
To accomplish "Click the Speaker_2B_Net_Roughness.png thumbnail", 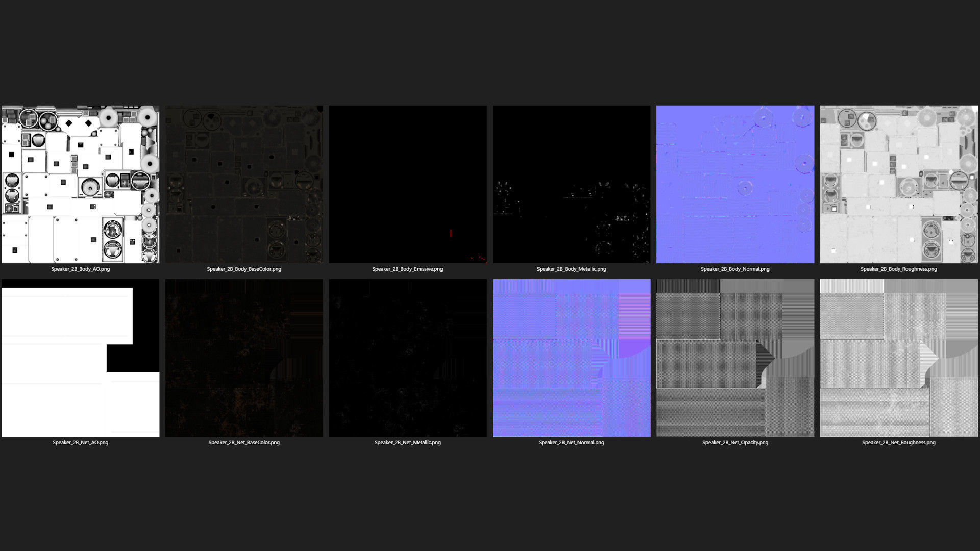I will [x=899, y=358].
